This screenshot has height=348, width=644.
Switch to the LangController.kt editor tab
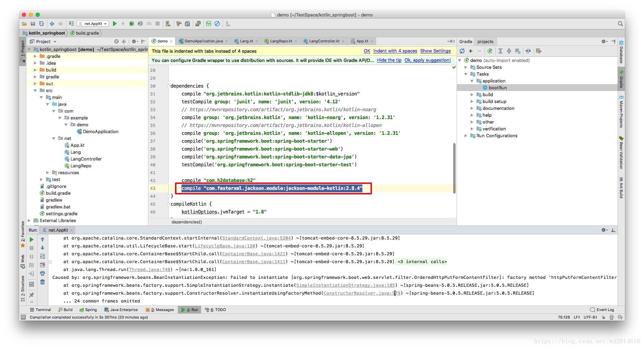point(324,41)
